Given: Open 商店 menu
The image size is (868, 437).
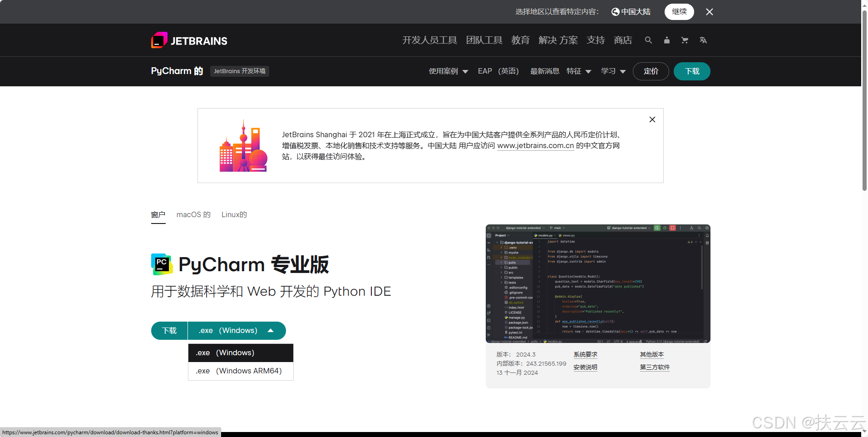Looking at the screenshot, I should click(623, 40).
